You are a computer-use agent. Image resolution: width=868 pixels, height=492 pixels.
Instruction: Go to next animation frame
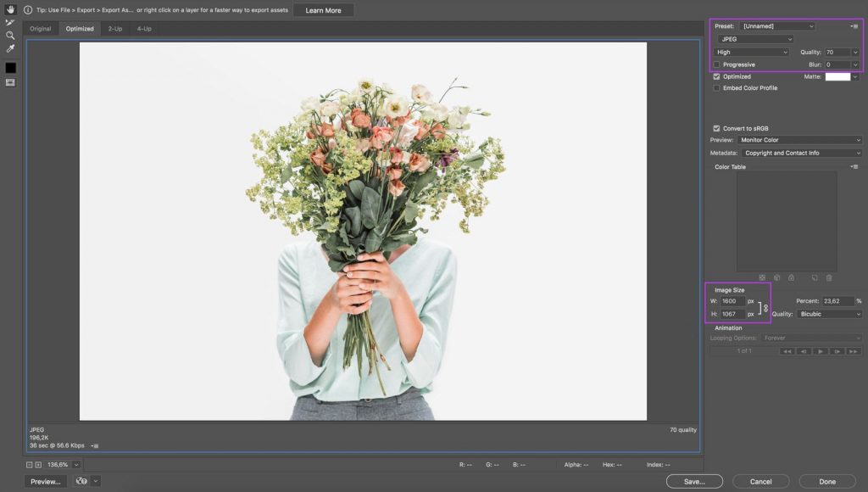click(x=837, y=351)
